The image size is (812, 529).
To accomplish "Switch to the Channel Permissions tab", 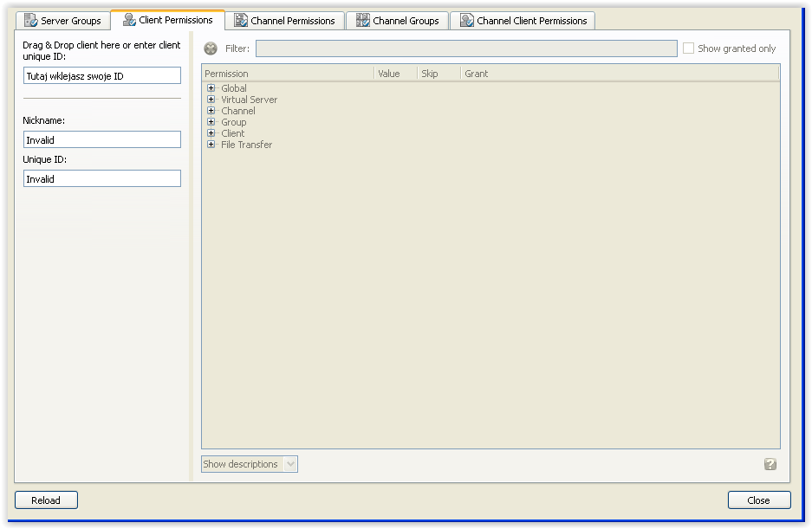I will coord(285,21).
